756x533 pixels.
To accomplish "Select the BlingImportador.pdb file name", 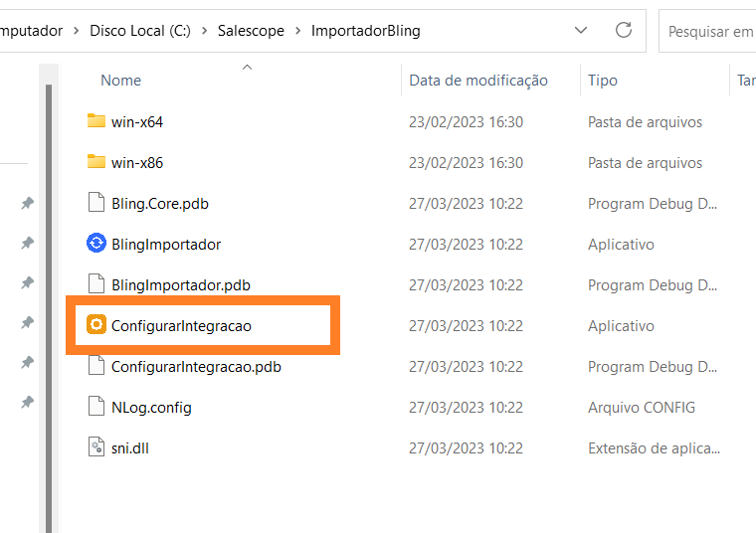I will [181, 285].
